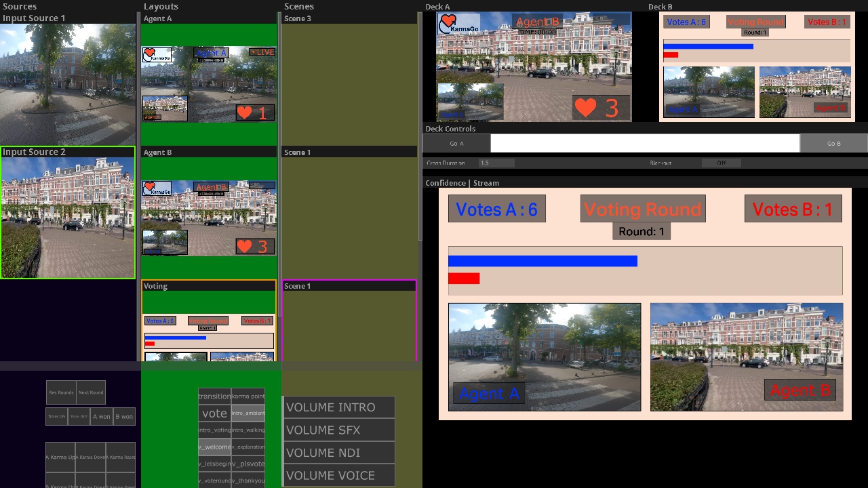Trigger the intro_voting audio button
The image size is (868, 488).
click(214, 430)
